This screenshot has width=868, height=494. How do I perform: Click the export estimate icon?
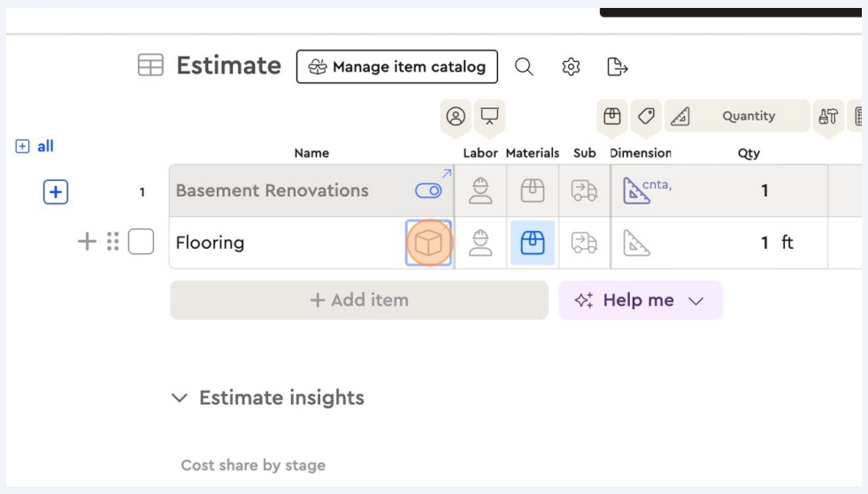click(618, 66)
